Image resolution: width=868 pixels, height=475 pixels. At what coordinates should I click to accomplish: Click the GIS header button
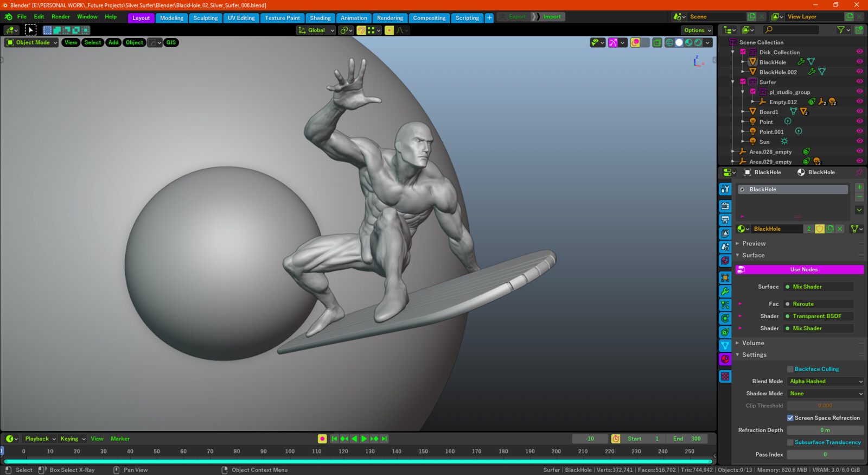tap(171, 42)
